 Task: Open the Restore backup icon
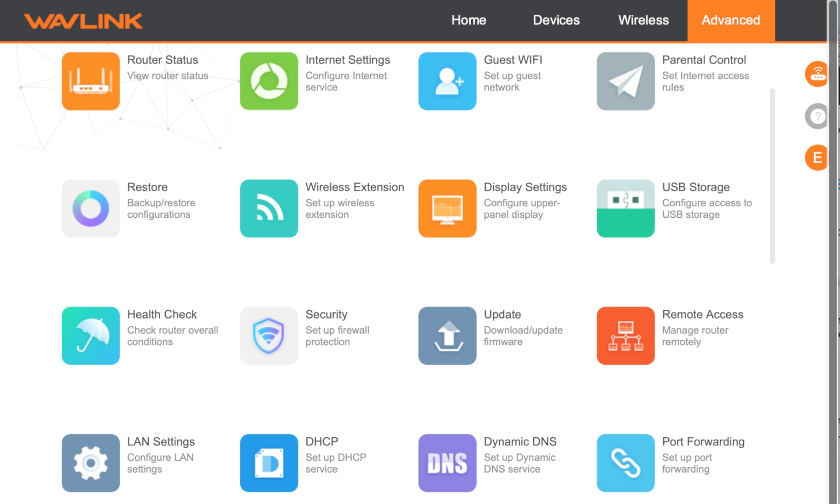[91, 209]
